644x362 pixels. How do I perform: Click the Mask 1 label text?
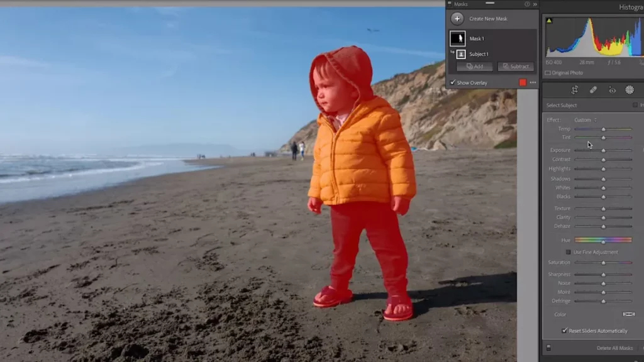point(477,38)
